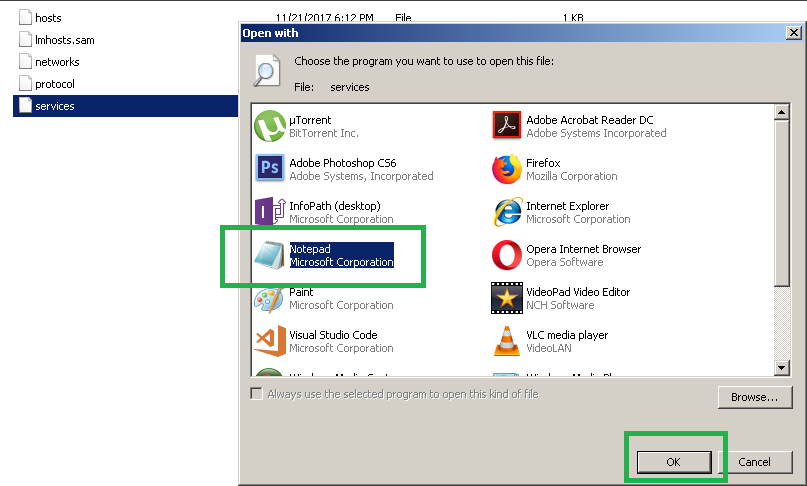Image resolution: width=807 pixels, height=486 pixels.
Task: Pick the Adobe Photoshop CS6 icon
Action: pyautogui.click(x=270, y=168)
